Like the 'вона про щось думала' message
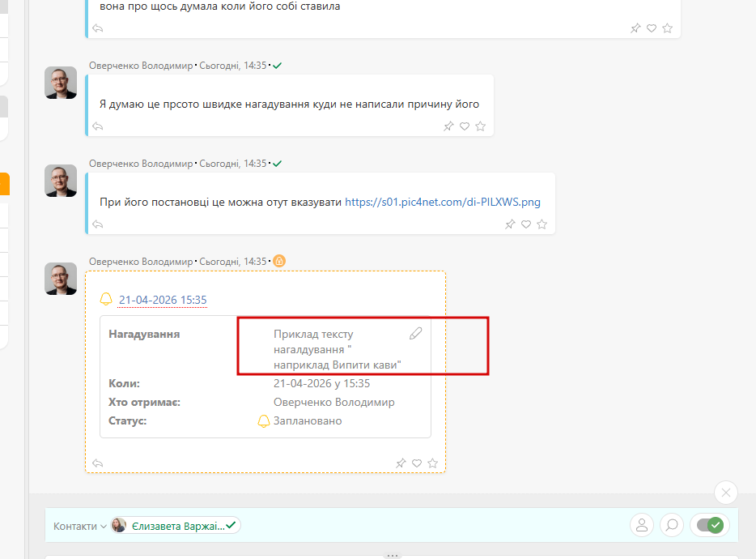The image size is (756, 559). point(652,28)
